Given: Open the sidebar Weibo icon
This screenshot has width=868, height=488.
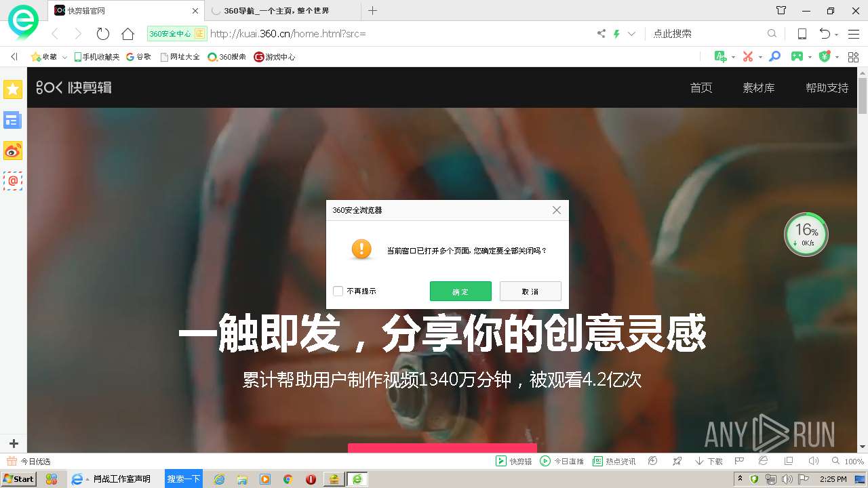Looking at the screenshot, I should [x=13, y=150].
